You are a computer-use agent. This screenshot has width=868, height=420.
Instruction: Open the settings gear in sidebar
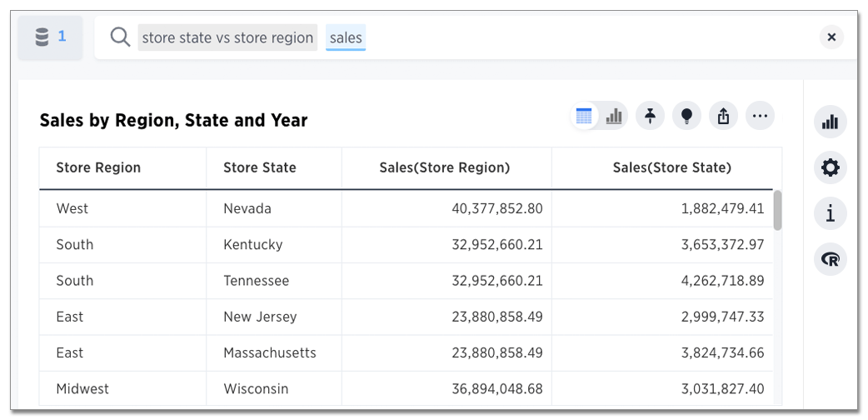point(830,167)
